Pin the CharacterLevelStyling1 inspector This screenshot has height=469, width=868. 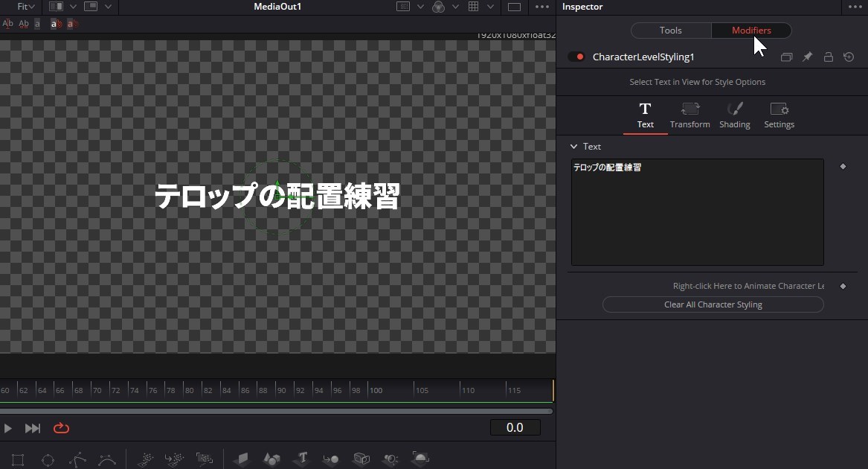[807, 57]
